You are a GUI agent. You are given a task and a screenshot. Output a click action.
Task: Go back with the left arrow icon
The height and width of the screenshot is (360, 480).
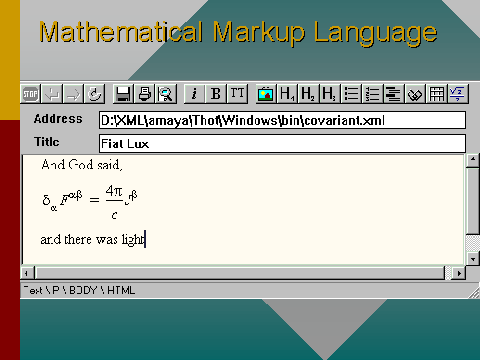[x=52, y=94]
